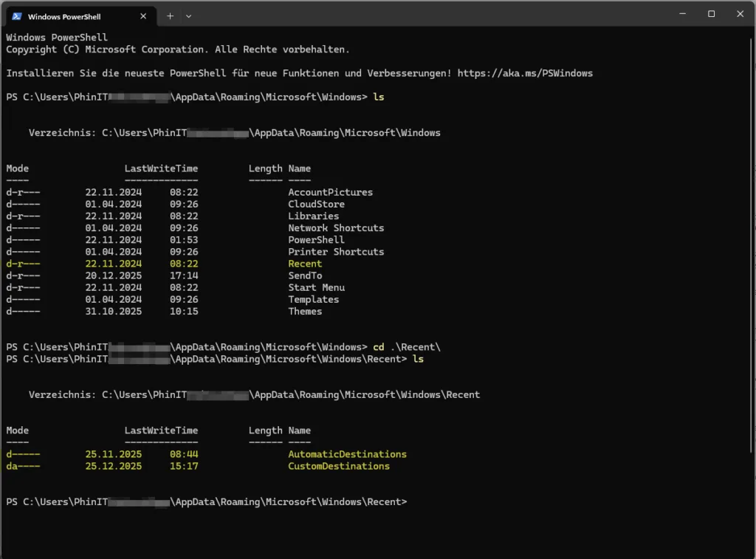This screenshot has width=756, height=559.
Task: Select the Windows PowerShell tab title
Action: pos(64,16)
